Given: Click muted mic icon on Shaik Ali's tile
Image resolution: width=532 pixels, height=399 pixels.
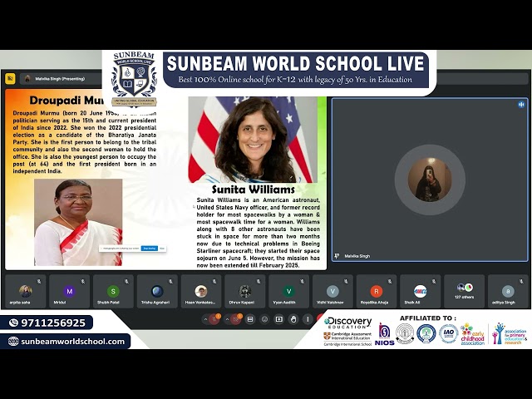Looking at the screenshot, I should click(434, 281).
